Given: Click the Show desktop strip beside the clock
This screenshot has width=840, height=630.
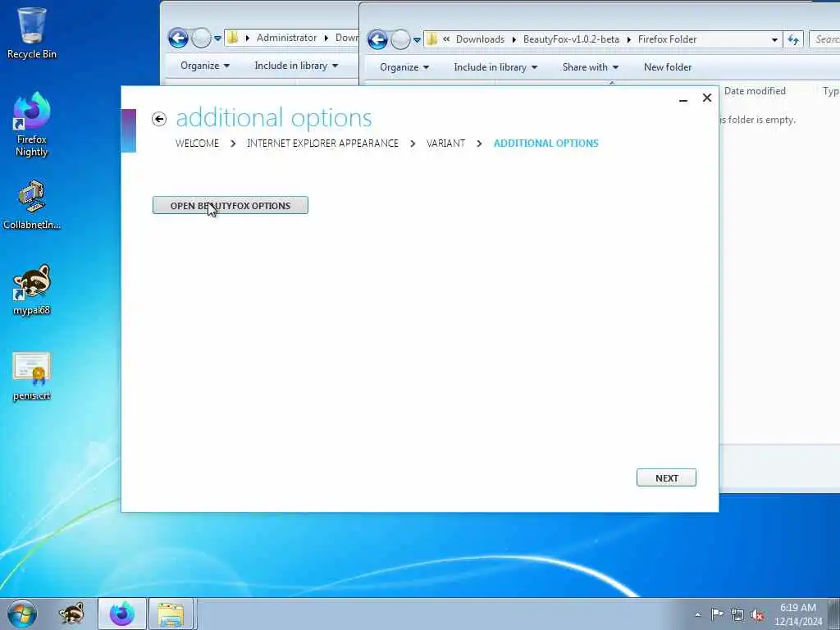Looking at the screenshot, I should 834,614.
